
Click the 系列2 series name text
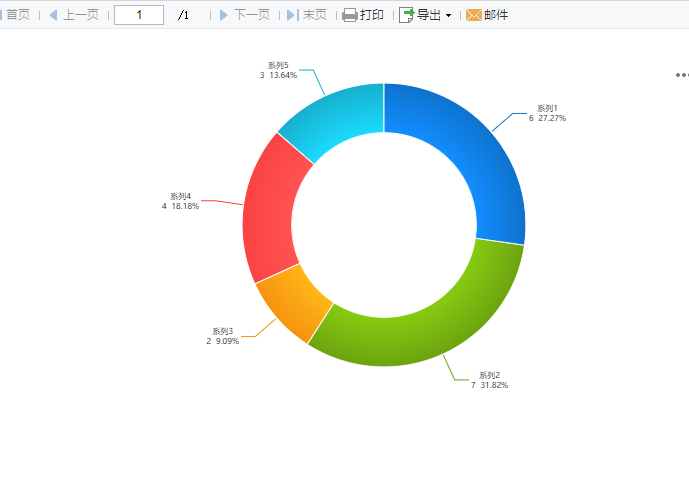[x=490, y=375]
